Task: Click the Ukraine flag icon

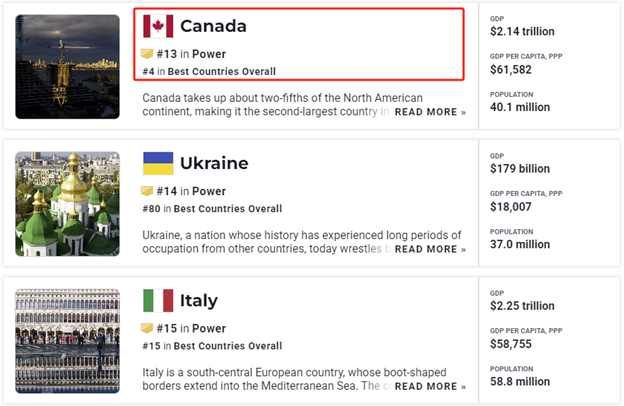Action: click(158, 163)
